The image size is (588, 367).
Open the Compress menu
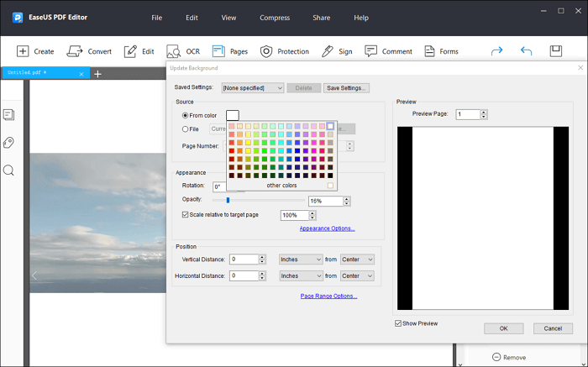pyautogui.click(x=275, y=18)
